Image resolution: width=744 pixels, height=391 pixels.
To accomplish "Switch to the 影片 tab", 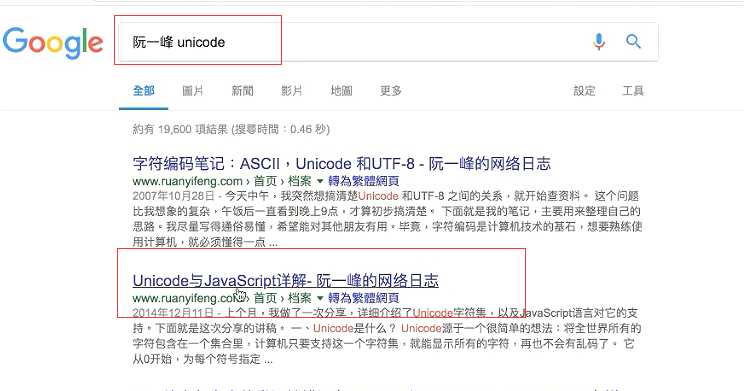I will (291, 90).
